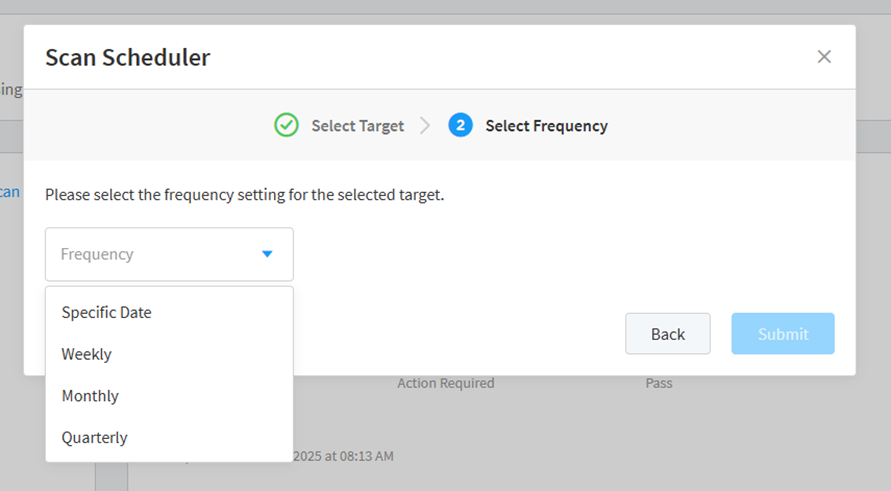Click the Action Required status text
Viewport: 891px width, 491px height.
pos(445,383)
